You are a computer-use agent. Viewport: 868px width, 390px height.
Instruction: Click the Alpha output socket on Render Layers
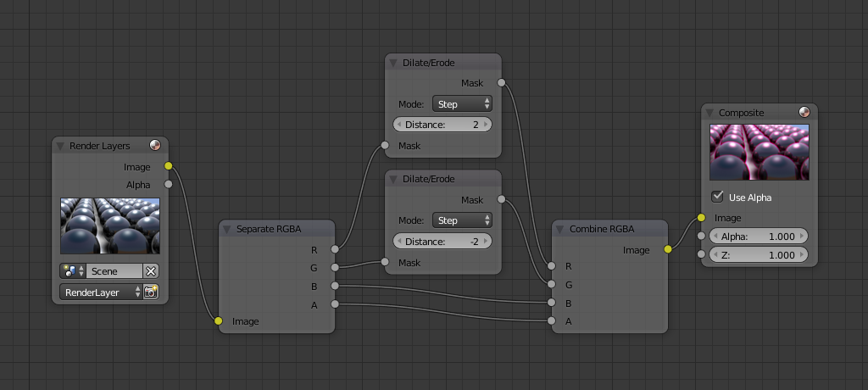pos(169,184)
